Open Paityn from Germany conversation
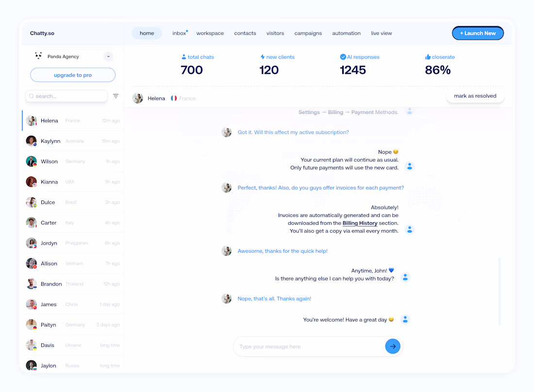 [x=72, y=325]
